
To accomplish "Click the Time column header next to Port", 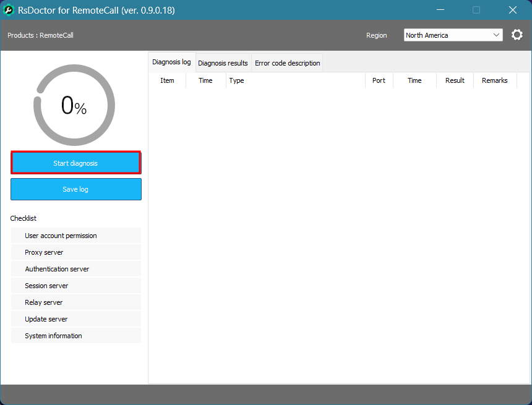I will [414, 80].
